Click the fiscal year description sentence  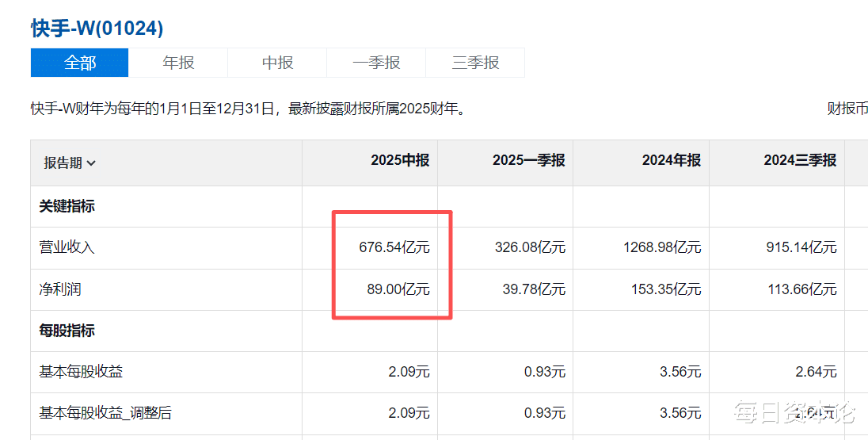(x=248, y=109)
